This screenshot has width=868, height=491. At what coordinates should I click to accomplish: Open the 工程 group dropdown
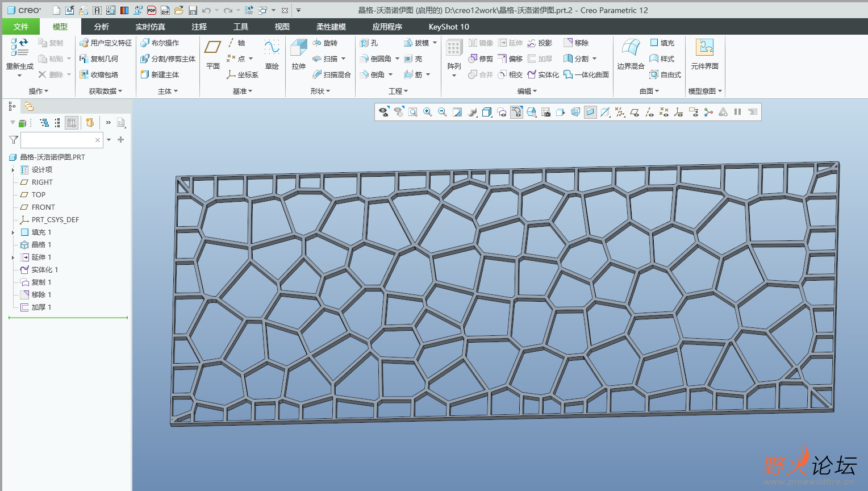398,91
